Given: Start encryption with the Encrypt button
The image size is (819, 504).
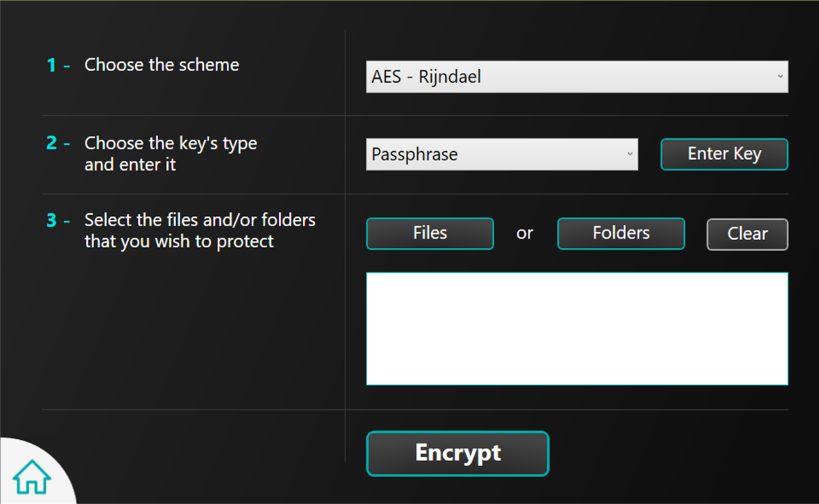Looking at the screenshot, I should pos(458,453).
